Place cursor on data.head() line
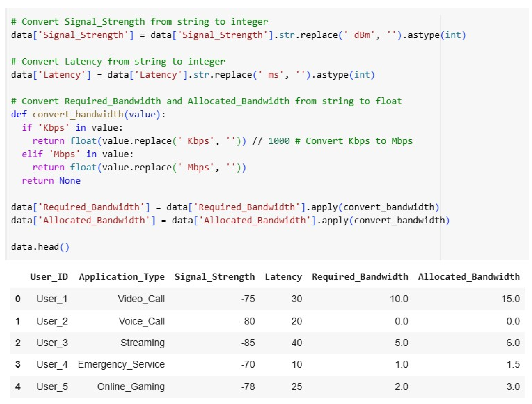This screenshot has height=404, width=532. pyautogui.click(x=40, y=247)
